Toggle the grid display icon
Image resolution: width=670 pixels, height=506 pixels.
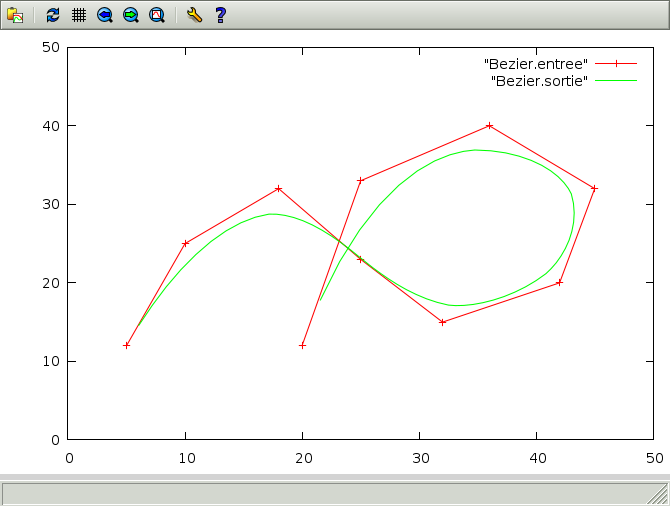pyautogui.click(x=79, y=15)
